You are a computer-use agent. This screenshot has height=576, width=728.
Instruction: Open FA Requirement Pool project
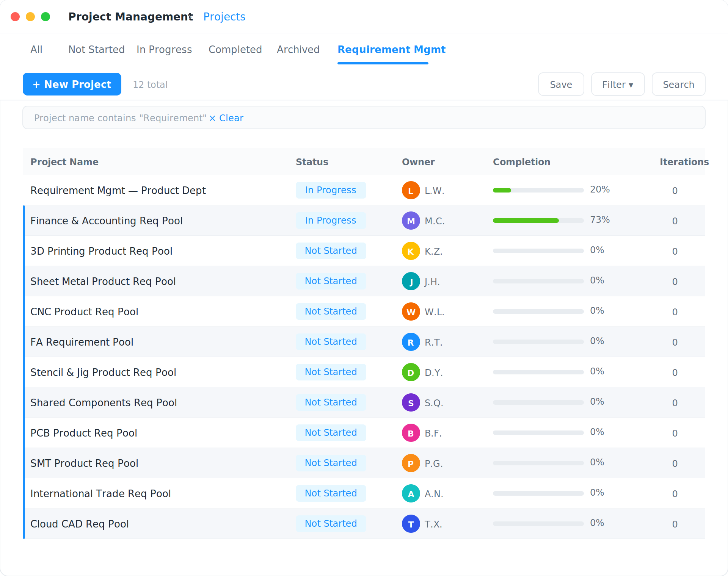click(x=82, y=342)
